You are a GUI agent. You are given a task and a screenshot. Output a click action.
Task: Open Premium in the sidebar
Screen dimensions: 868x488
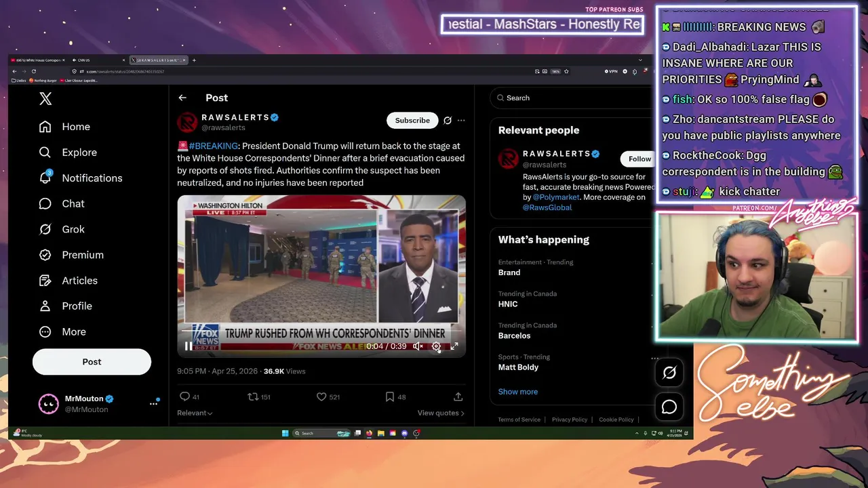(x=71, y=255)
